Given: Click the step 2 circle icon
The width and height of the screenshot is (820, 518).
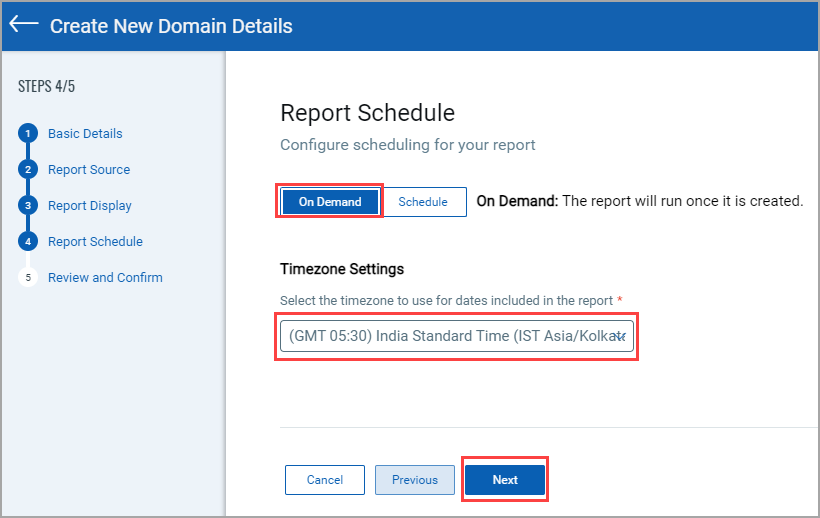Looking at the screenshot, I should pyautogui.click(x=28, y=170).
